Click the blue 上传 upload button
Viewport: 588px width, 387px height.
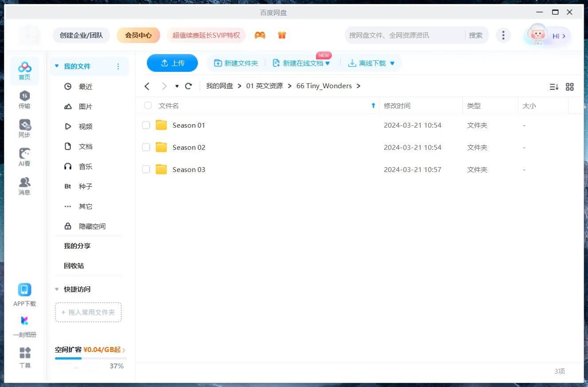(172, 63)
